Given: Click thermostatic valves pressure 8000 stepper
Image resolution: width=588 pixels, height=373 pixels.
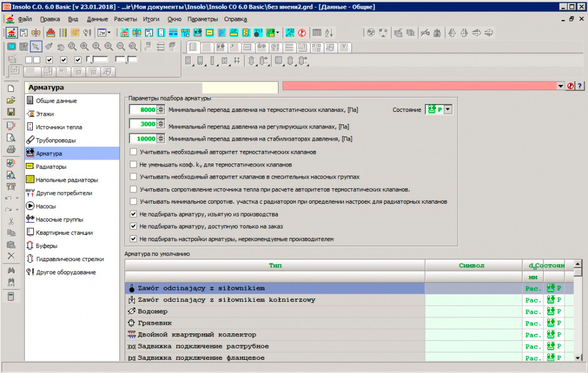Looking at the screenshot, I should pos(161,110).
